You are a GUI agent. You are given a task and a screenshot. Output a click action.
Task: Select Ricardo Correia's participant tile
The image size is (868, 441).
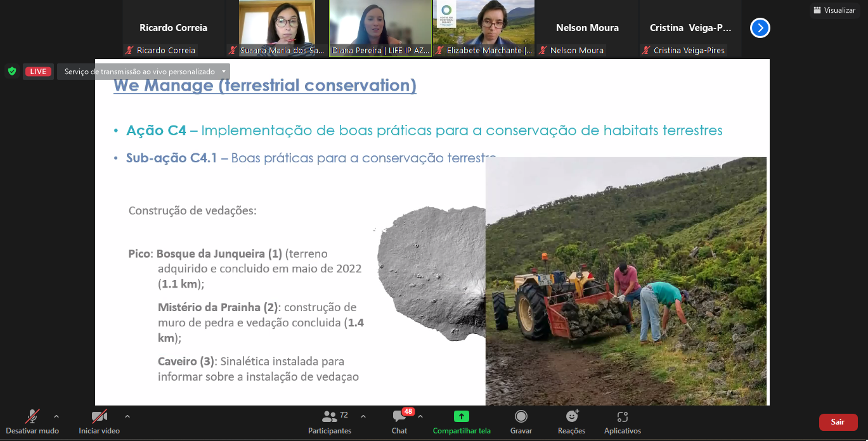tap(173, 28)
